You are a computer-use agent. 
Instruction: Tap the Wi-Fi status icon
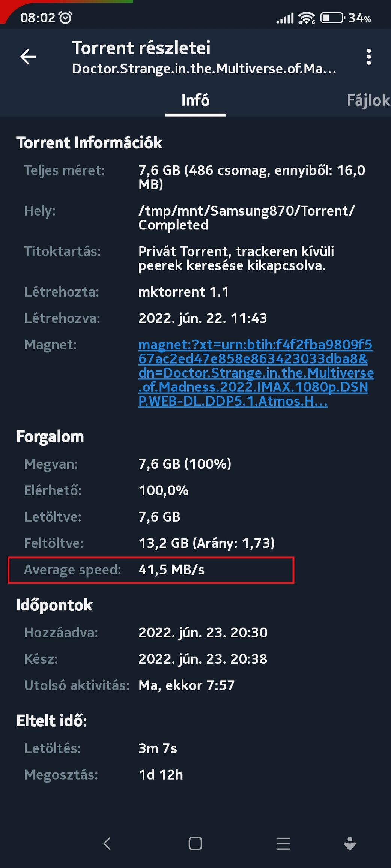[307, 18]
